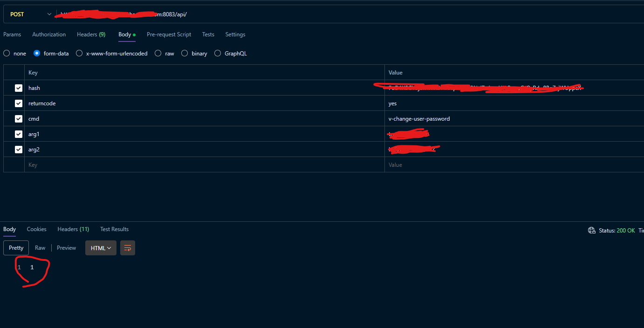Viewport: 644px width, 328px height.
Task: Switch to the Params tab
Action: tap(12, 34)
